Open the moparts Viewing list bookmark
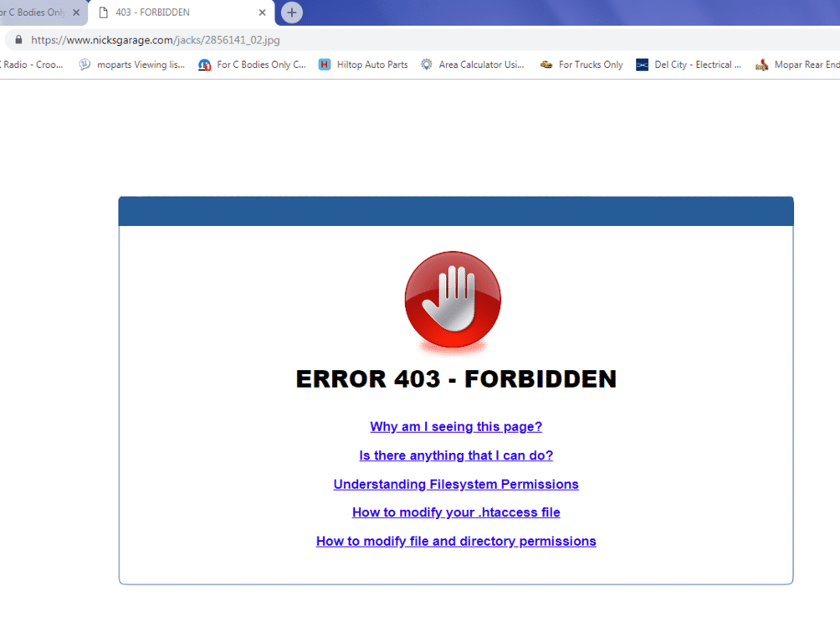The image size is (840, 643). point(132,64)
